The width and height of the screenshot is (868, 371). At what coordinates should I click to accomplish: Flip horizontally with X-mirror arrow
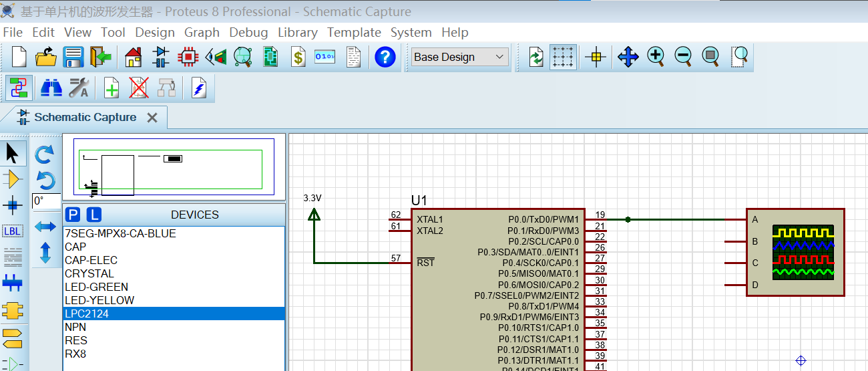pos(45,227)
